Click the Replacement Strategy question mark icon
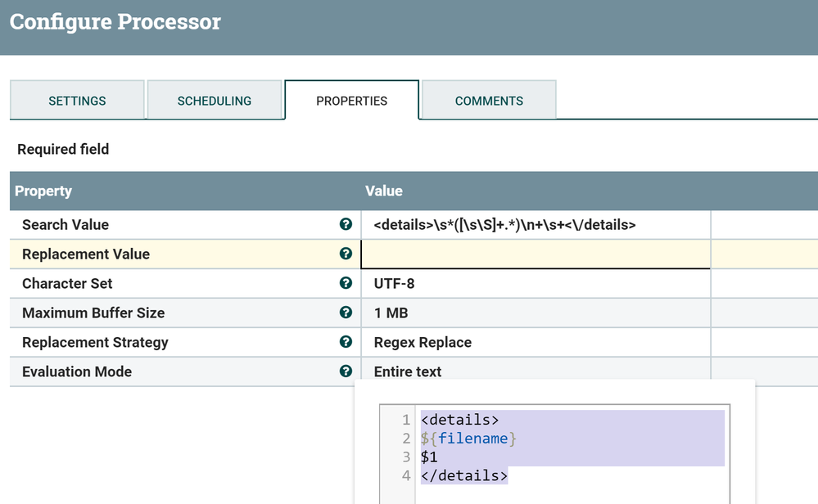Viewport: 818px width, 504px height. 346,342
